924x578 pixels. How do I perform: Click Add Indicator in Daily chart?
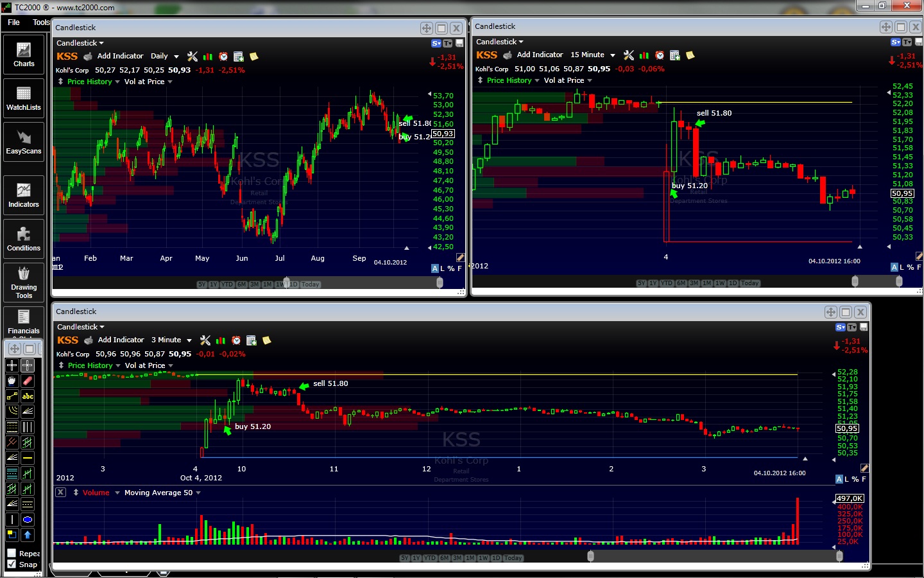coord(120,57)
